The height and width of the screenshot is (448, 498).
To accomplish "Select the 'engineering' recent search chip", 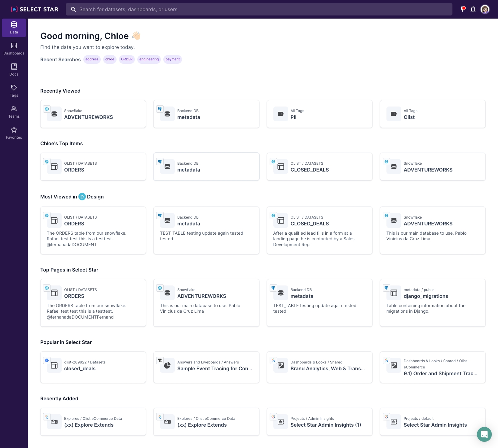I will (149, 59).
